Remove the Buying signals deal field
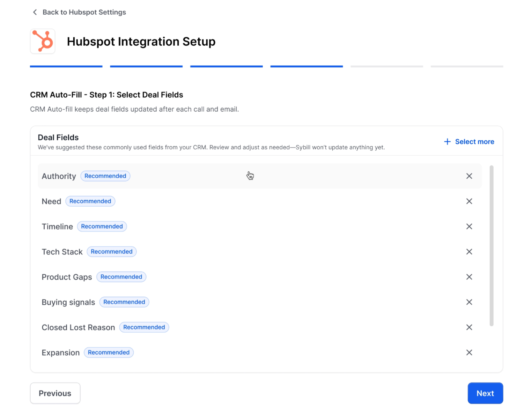This screenshot has width=532, height=415. pyautogui.click(x=469, y=302)
